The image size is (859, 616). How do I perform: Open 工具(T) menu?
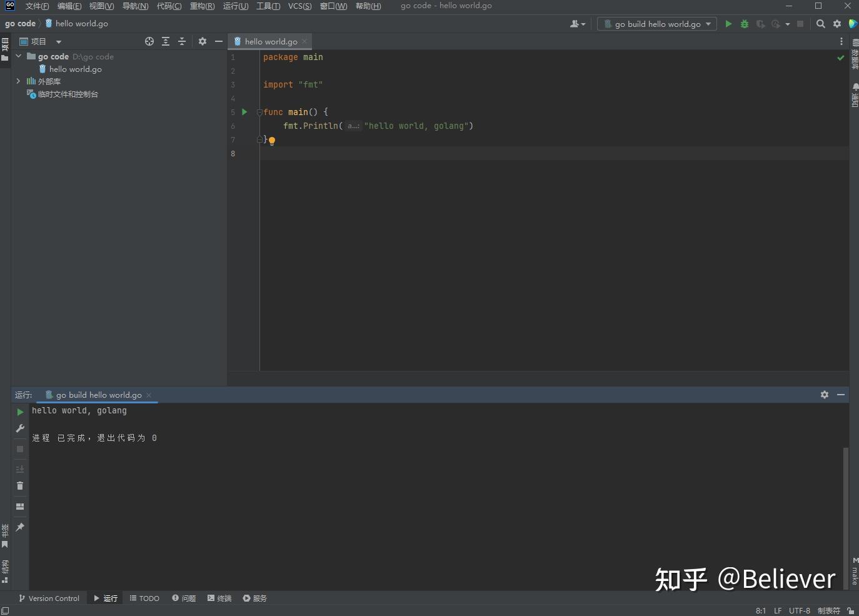268,6
